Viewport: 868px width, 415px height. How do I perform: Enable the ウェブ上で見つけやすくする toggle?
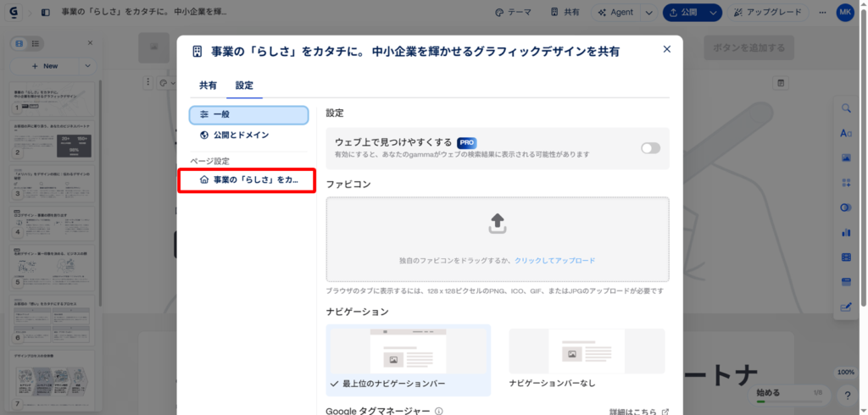click(650, 148)
